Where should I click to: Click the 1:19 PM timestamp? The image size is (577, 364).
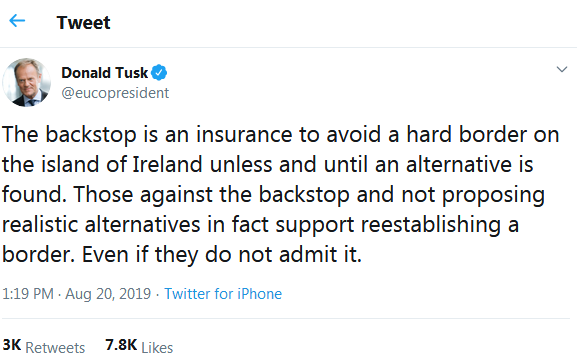coord(28,294)
